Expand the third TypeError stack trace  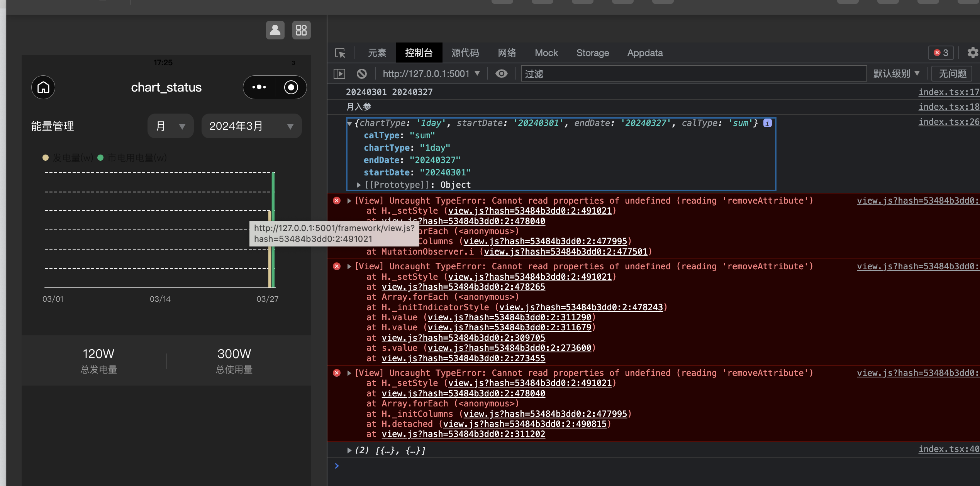(349, 373)
